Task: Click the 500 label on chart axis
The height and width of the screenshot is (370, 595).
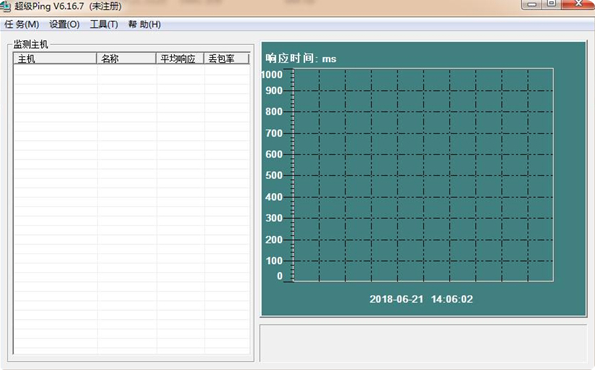Action: tap(274, 175)
